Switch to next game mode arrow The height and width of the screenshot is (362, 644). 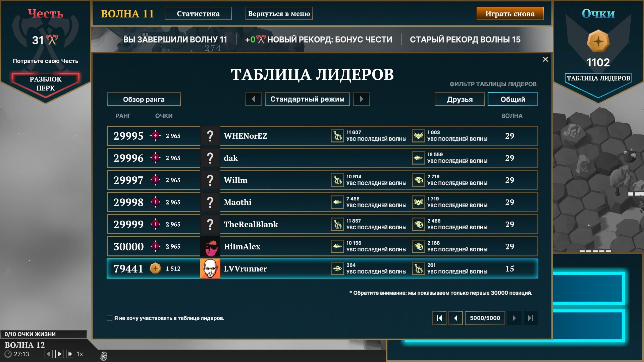click(361, 99)
